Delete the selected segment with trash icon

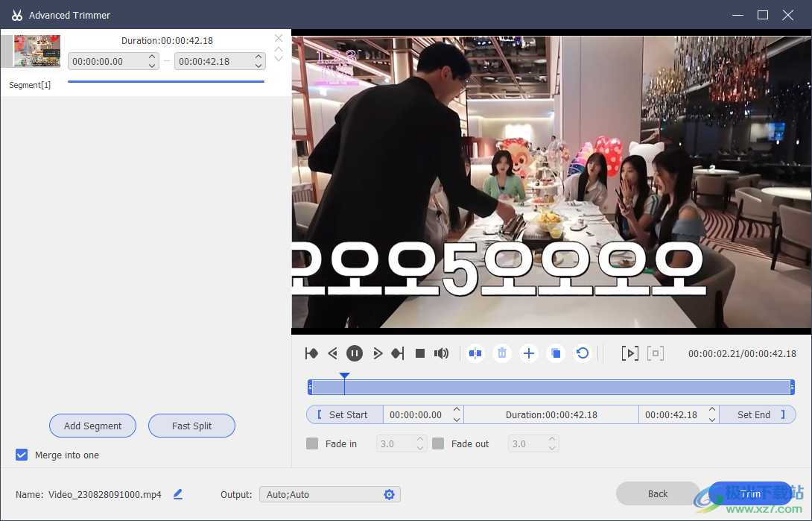(502, 353)
